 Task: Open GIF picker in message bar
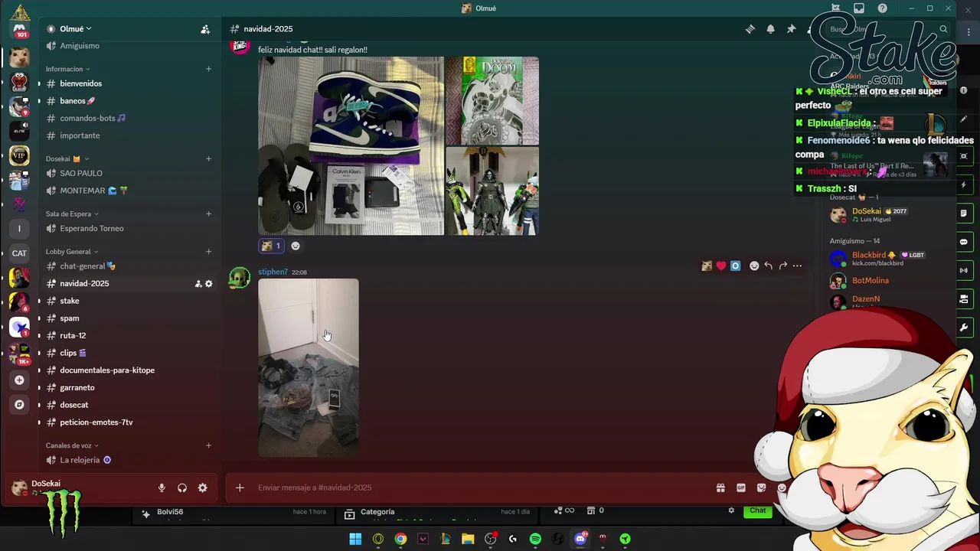coord(741,487)
